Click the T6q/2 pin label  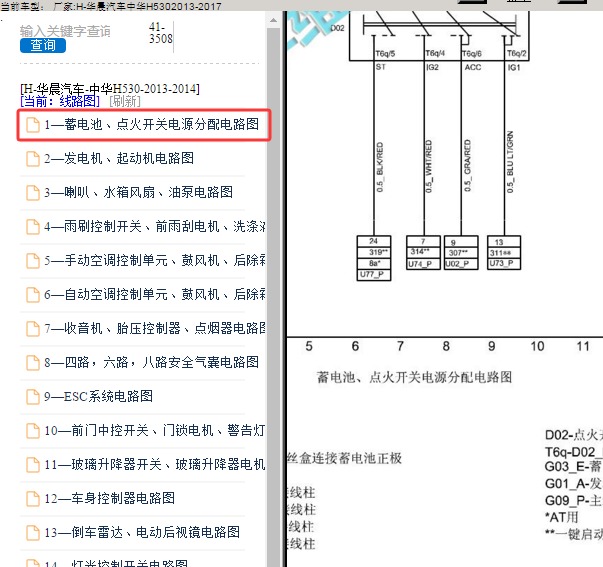click(x=516, y=53)
